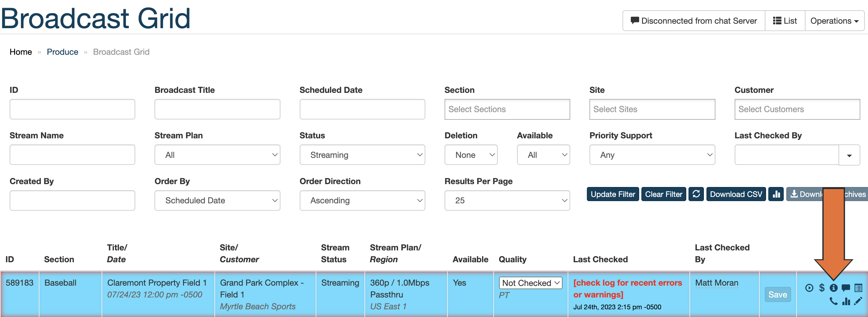868x317 pixels.
Task: Refresh results with the circular arrows icon
Action: pos(696,194)
